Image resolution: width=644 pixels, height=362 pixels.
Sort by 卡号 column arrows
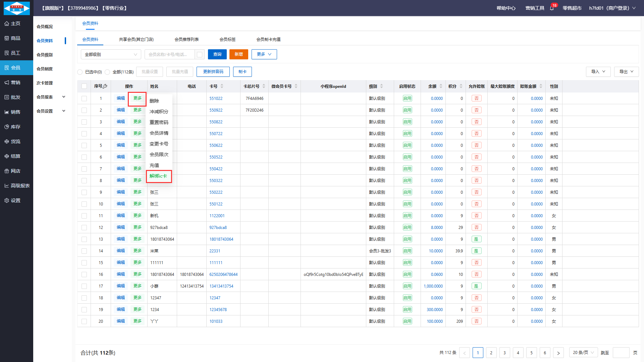[x=222, y=86]
